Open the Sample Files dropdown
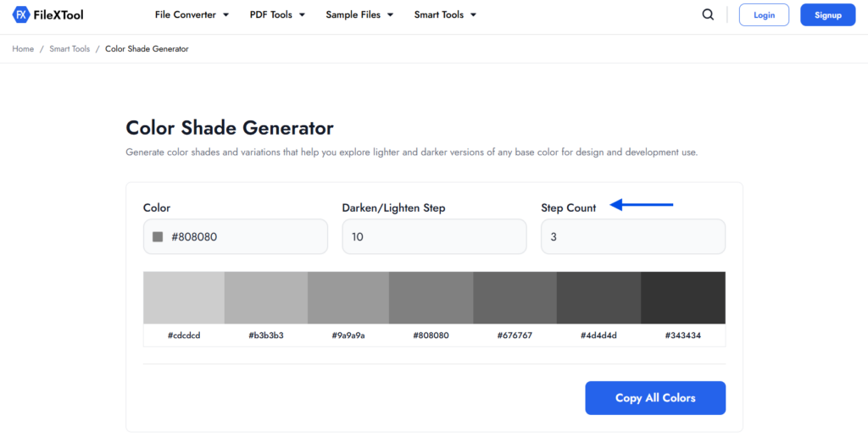868x443 pixels. click(x=359, y=15)
